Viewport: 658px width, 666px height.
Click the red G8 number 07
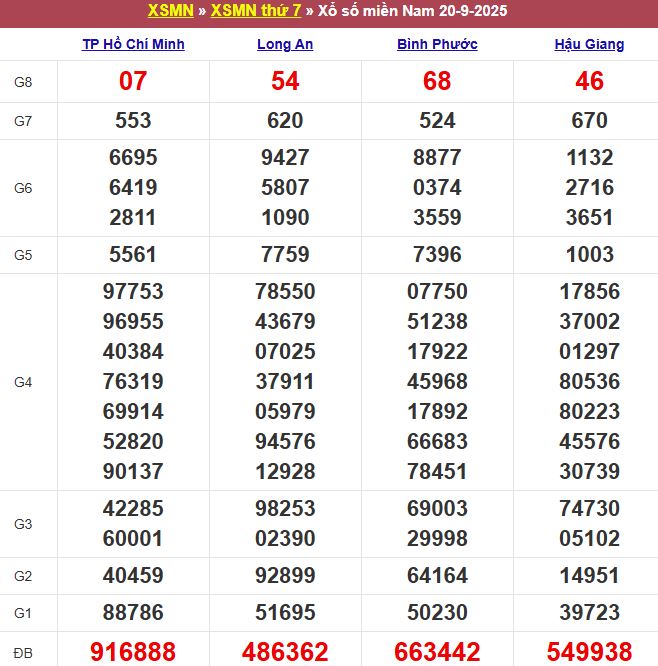133,82
